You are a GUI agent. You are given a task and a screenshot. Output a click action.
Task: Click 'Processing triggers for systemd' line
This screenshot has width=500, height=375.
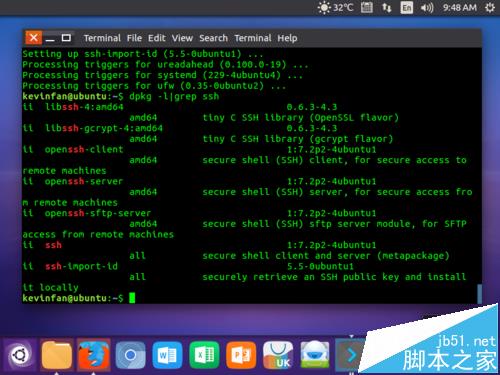click(163, 75)
